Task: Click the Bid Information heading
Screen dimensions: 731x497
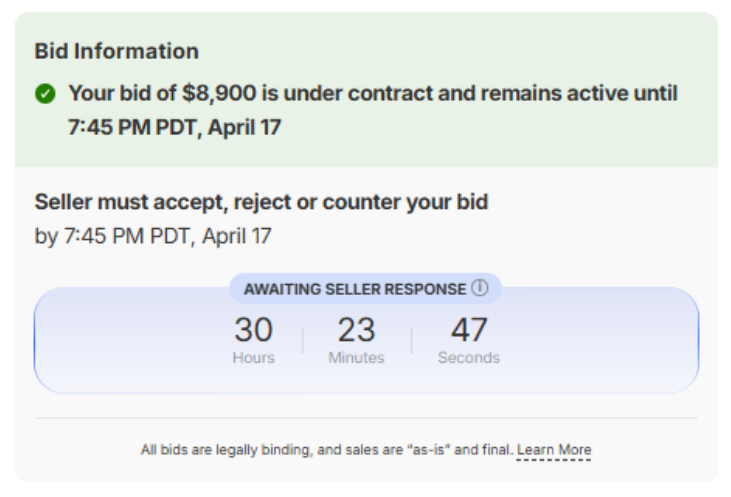Action: 116,51
